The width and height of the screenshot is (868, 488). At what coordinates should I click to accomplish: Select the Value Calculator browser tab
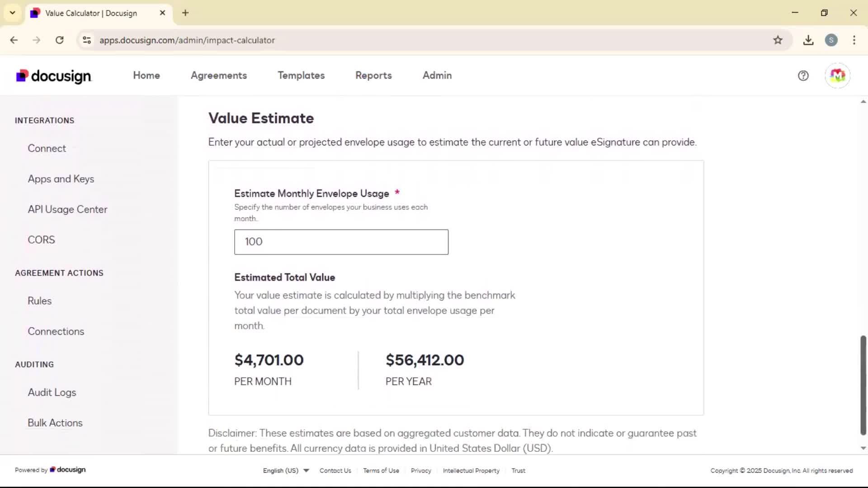click(99, 13)
